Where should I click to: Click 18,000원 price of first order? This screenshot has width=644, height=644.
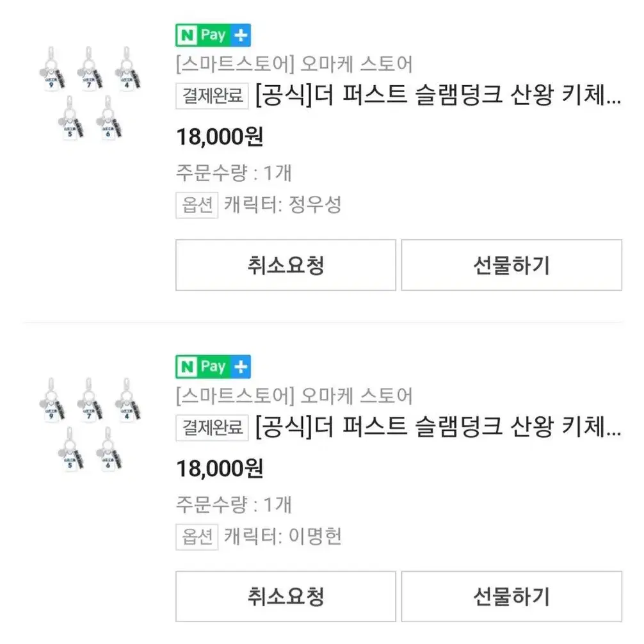tap(220, 137)
